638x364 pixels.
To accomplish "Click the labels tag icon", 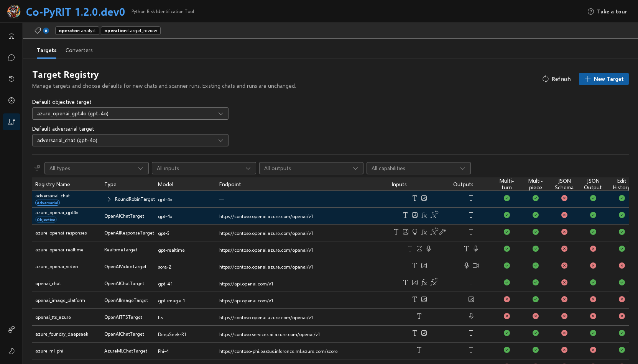I will (38, 31).
